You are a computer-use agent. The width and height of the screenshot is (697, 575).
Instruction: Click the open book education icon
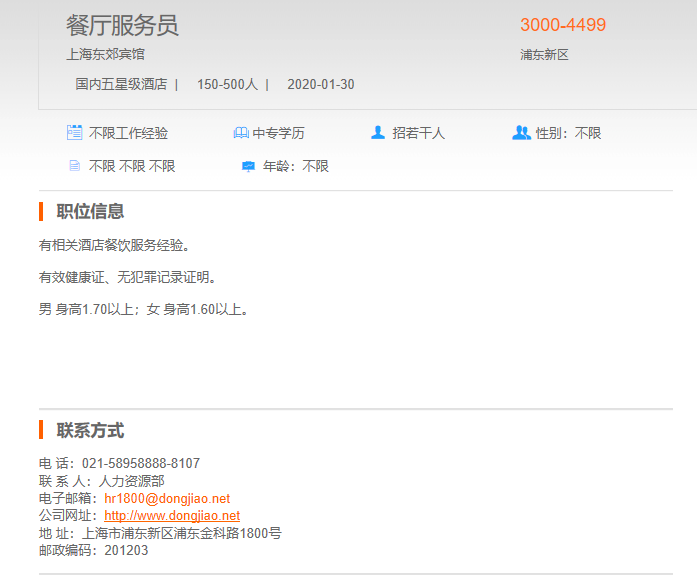pos(240,132)
